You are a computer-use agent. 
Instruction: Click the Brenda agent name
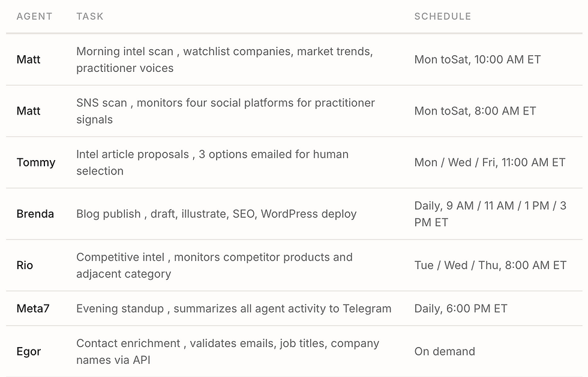click(35, 214)
